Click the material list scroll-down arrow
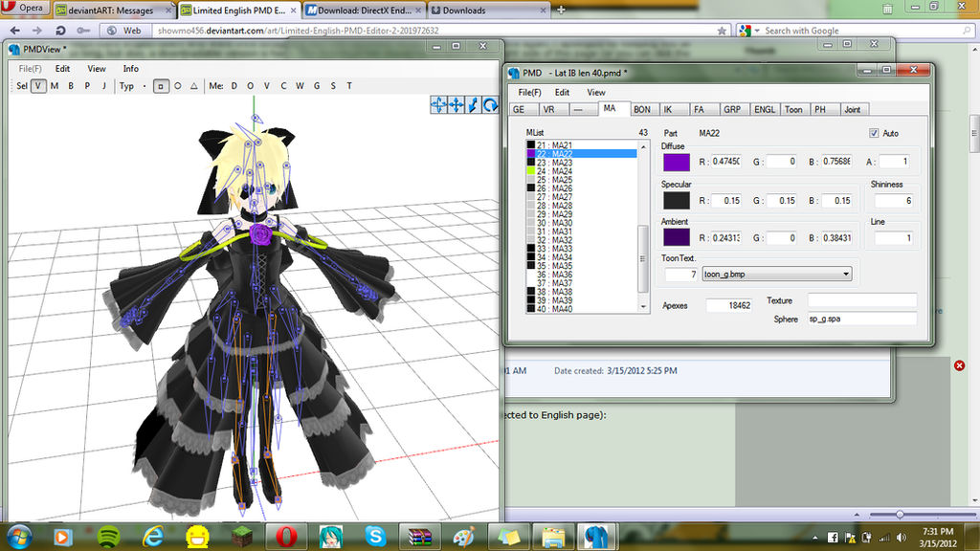This screenshot has width=980, height=551. 643,307
